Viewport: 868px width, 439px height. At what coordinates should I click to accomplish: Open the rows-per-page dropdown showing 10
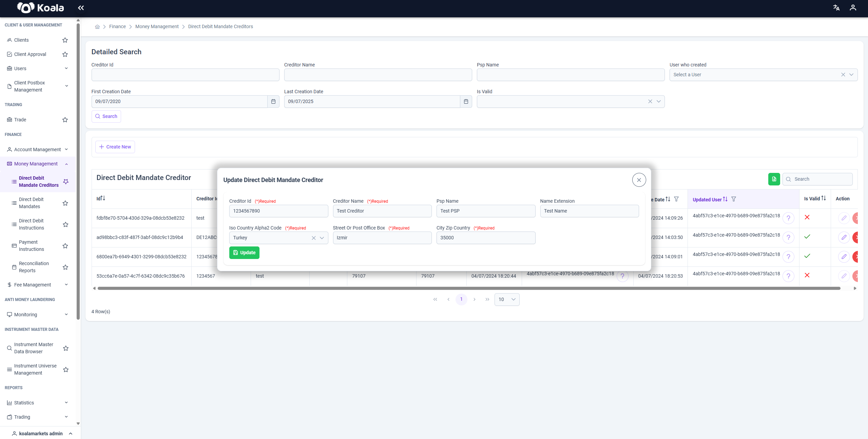point(507,299)
